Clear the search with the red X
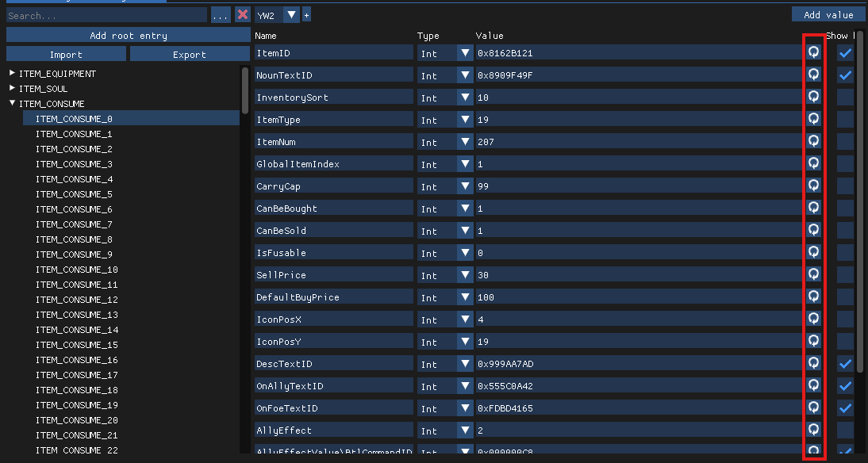 click(243, 15)
